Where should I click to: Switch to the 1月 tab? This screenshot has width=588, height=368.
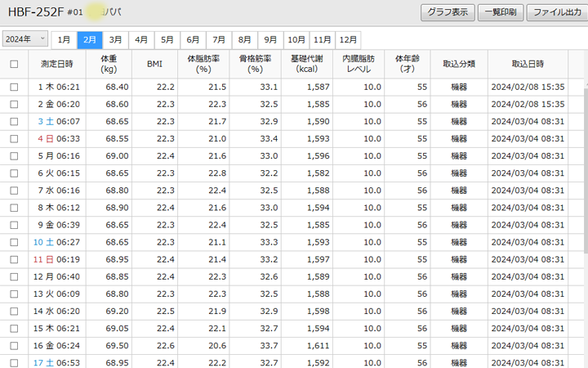pyautogui.click(x=64, y=39)
